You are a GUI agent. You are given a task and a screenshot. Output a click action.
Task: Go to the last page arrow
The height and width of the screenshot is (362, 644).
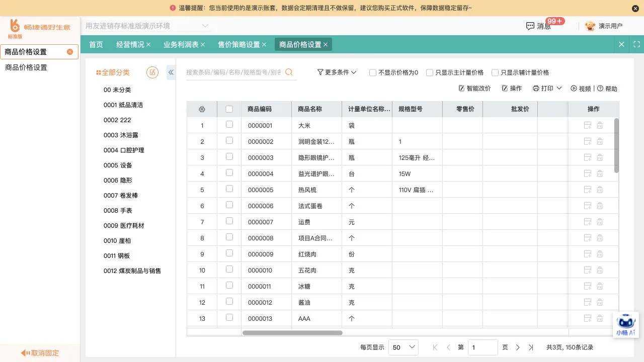click(x=531, y=347)
